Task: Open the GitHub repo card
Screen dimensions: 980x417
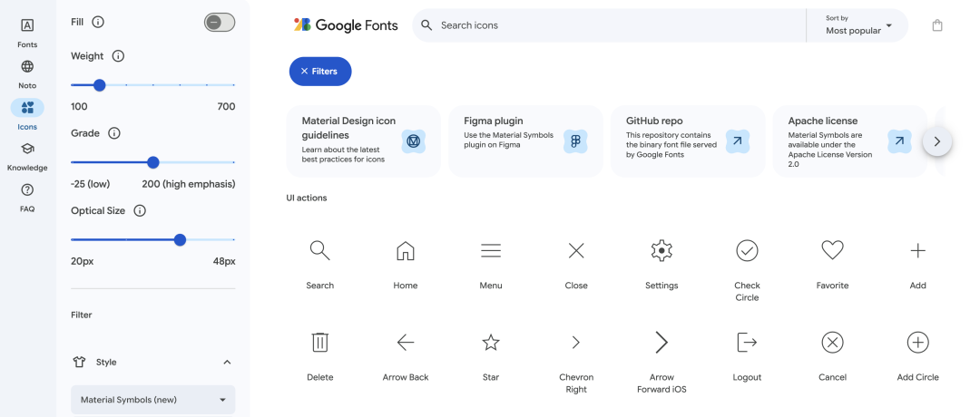Action: tap(688, 141)
